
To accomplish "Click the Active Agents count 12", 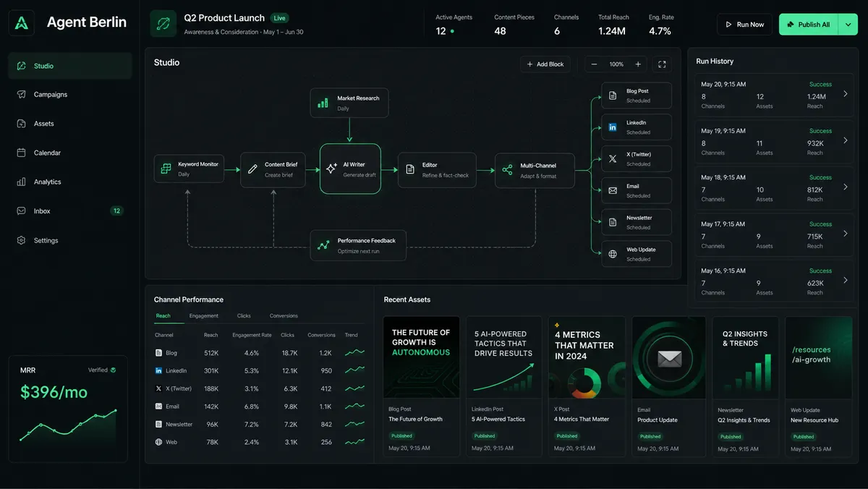I will coord(441,31).
